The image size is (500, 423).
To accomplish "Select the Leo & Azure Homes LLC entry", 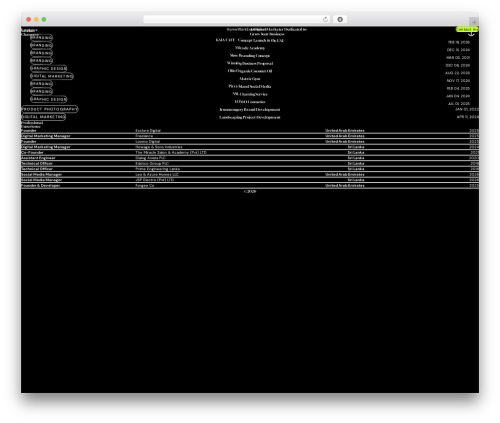I will point(157,175).
